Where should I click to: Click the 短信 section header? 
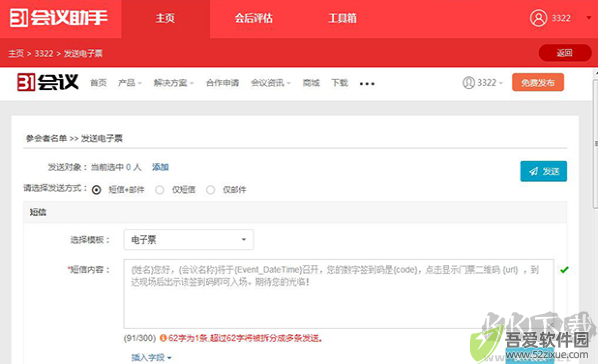(295, 212)
